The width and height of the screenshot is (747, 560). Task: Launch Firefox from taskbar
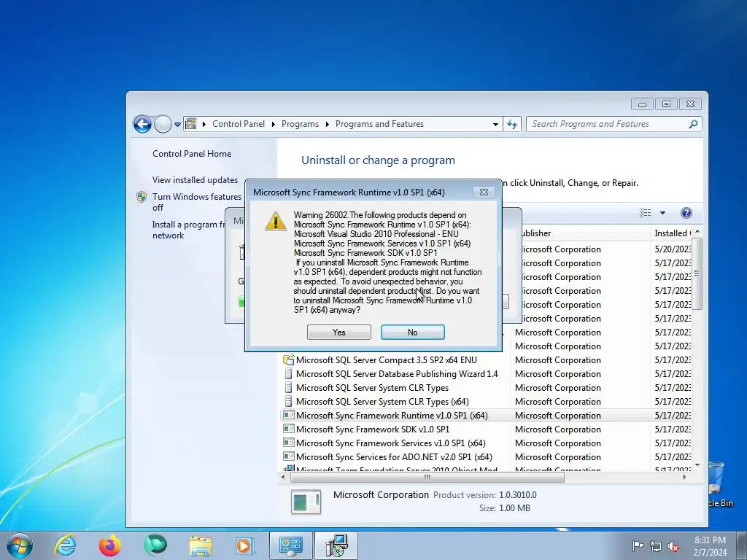110,545
